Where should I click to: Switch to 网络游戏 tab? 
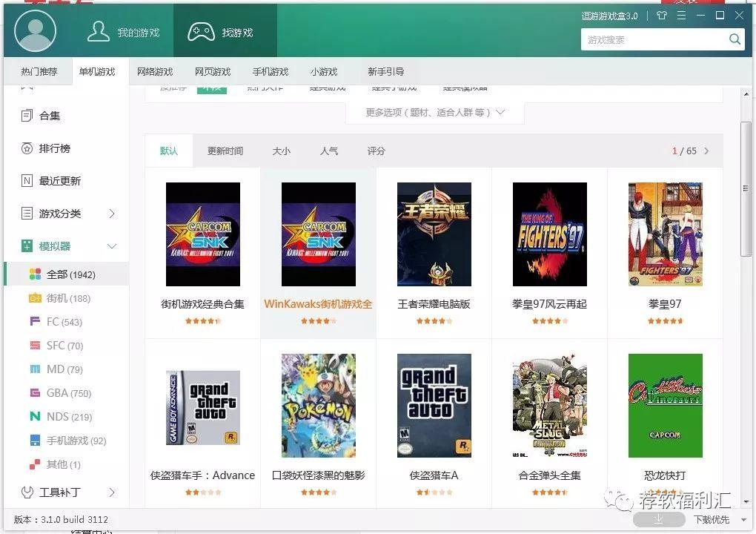click(155, 71)
